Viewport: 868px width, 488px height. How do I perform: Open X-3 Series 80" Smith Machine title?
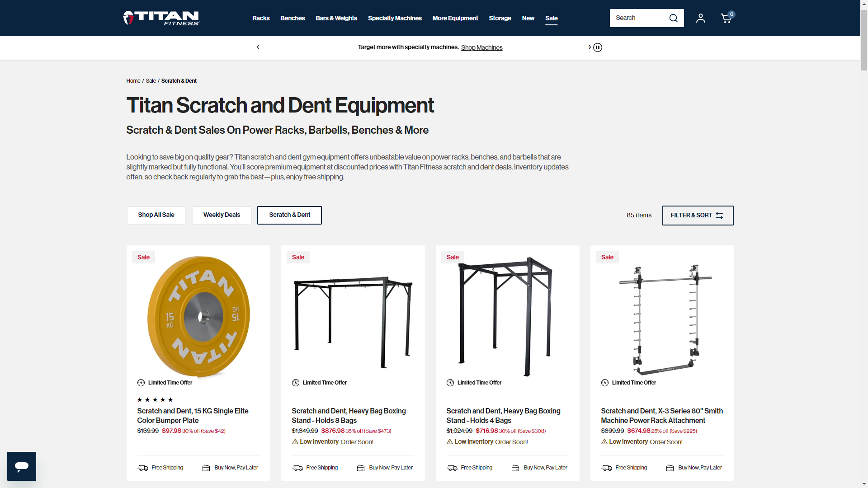[x=662, y=416]
